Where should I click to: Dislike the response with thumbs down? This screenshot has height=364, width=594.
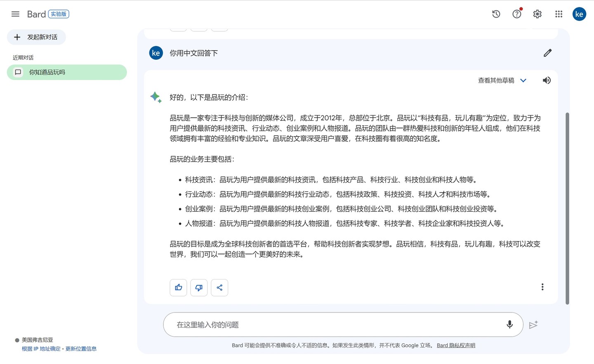click(x=199, y=287)
